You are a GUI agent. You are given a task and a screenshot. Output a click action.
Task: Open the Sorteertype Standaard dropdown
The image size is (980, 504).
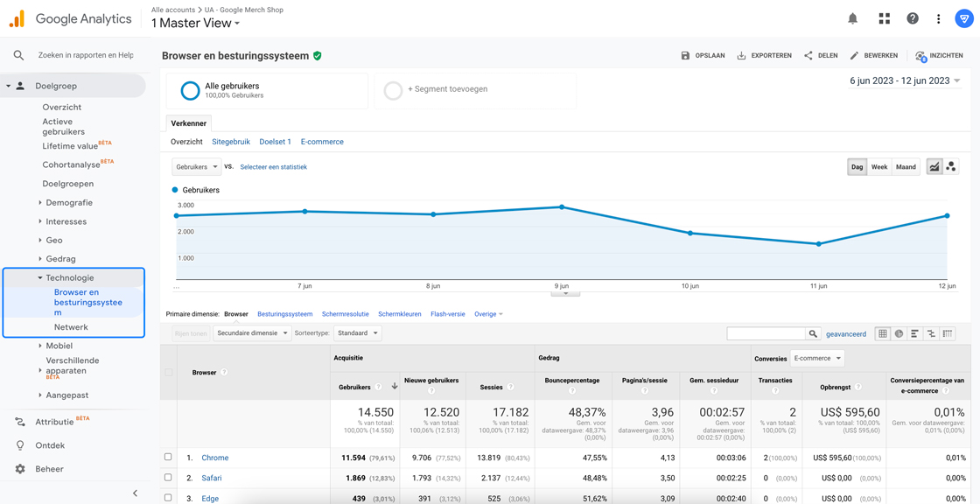[358, 333]
